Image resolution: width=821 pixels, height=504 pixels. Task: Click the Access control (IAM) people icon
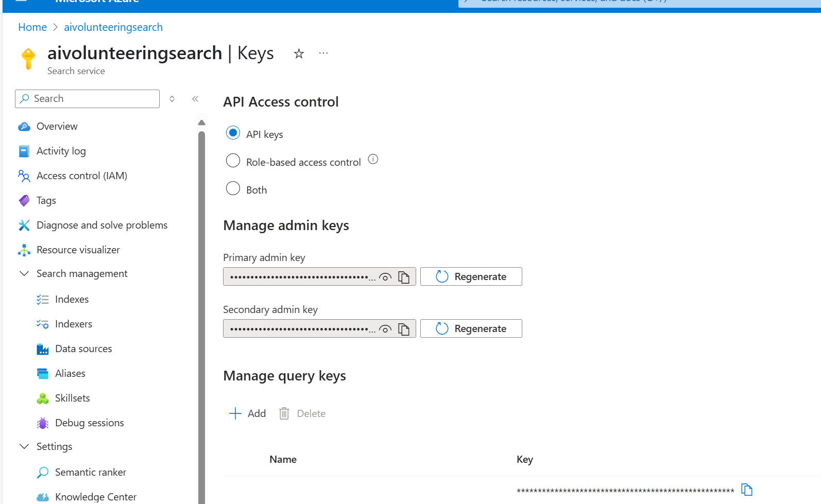tap(24, 176)
